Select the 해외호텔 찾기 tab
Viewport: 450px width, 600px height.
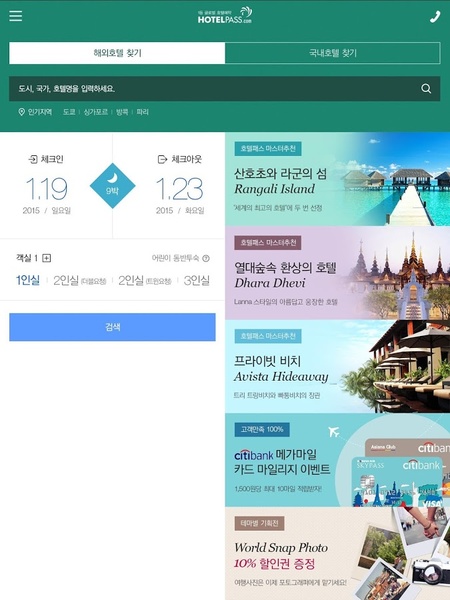(x=117, y=53)
